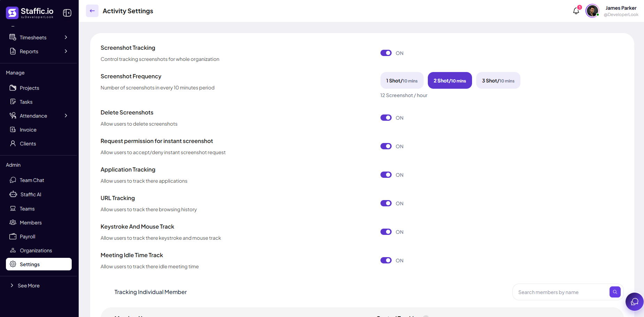Expand the Reports submenu chevron
The width and height of the screenshot is (644, 317).
pyautogui.click(x=66, y=51)
